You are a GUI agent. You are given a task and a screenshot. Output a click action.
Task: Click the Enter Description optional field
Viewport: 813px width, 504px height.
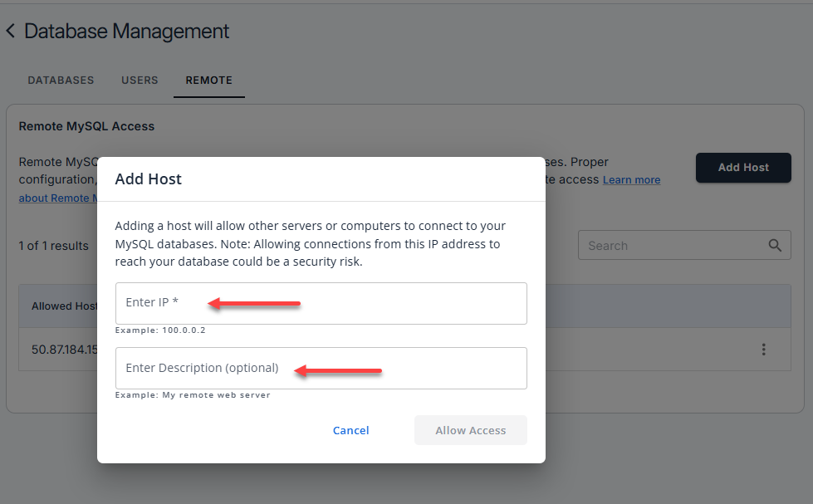(321, 368)
